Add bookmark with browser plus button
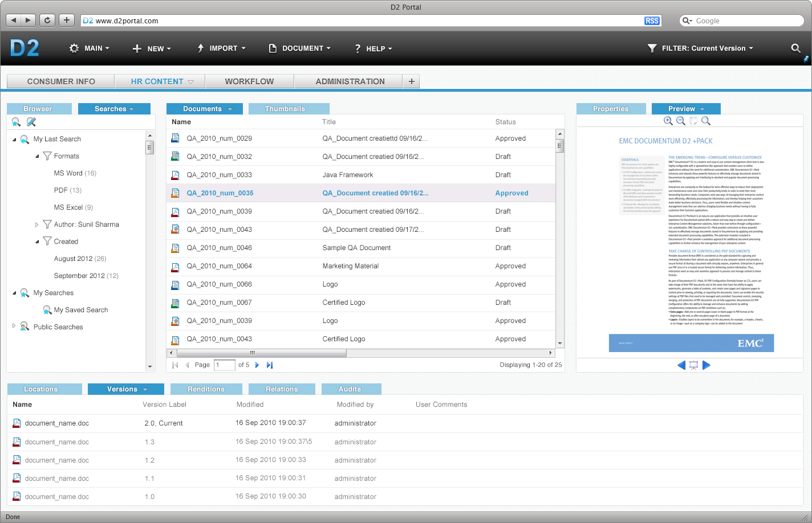The width and height of the screenshot is (812, 523). [67, 20]
